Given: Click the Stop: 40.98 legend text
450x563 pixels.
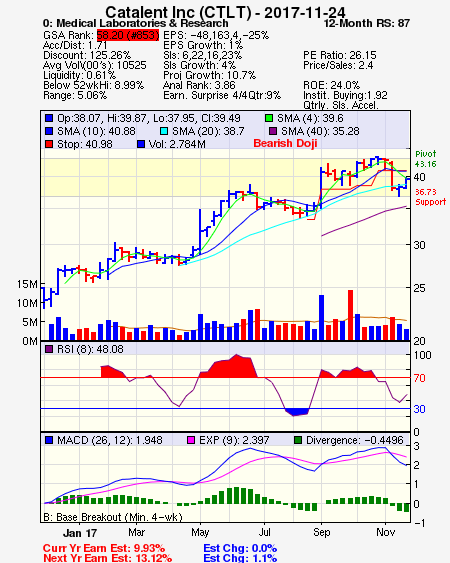Looking at the screenshot, I should [84, 144].
